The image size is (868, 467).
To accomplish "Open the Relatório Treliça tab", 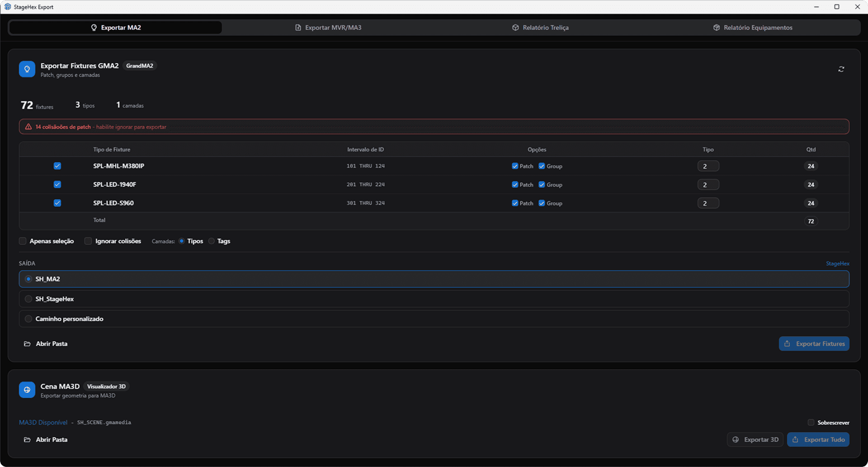I will pyautogui.click(x=540, y=27).
